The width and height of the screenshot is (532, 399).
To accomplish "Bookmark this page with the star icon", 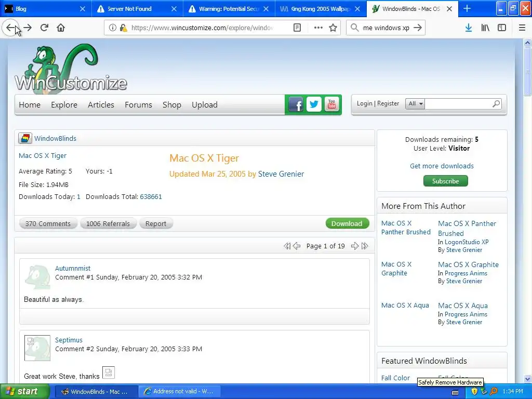I will coord(333,28).
